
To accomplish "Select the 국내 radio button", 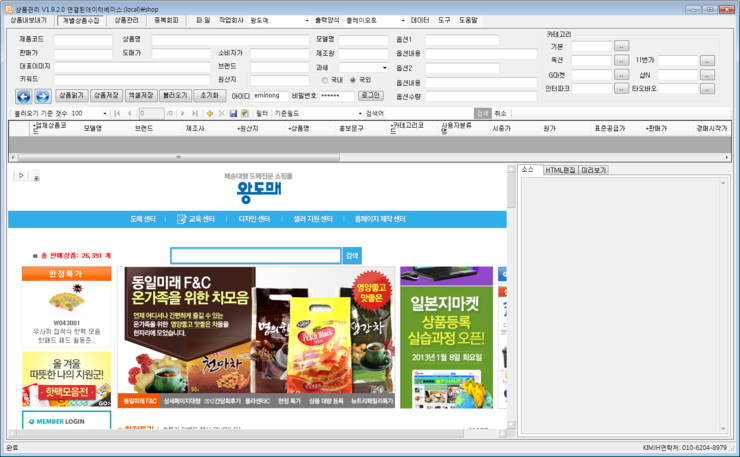I will pyautogui.click(x=325, y=80).
